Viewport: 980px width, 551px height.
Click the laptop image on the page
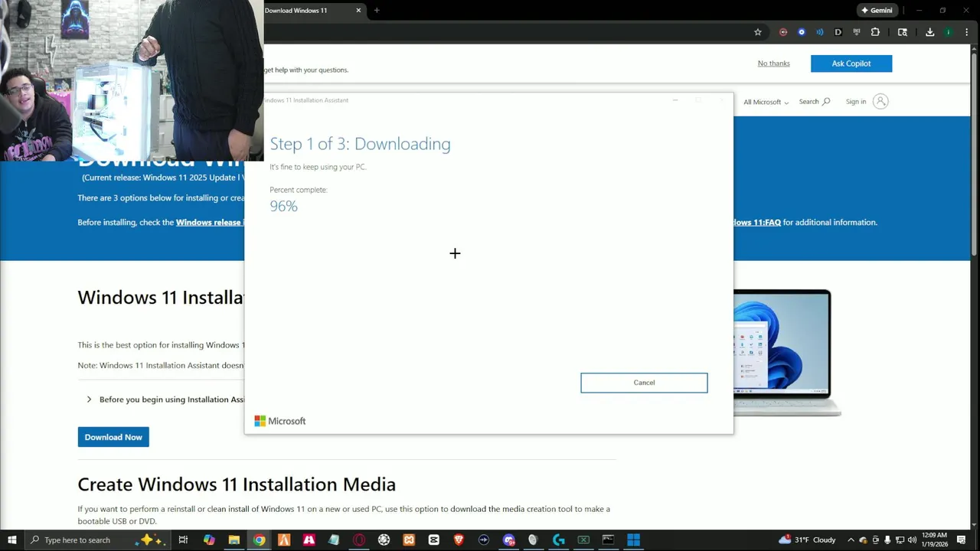click(787, 353)
